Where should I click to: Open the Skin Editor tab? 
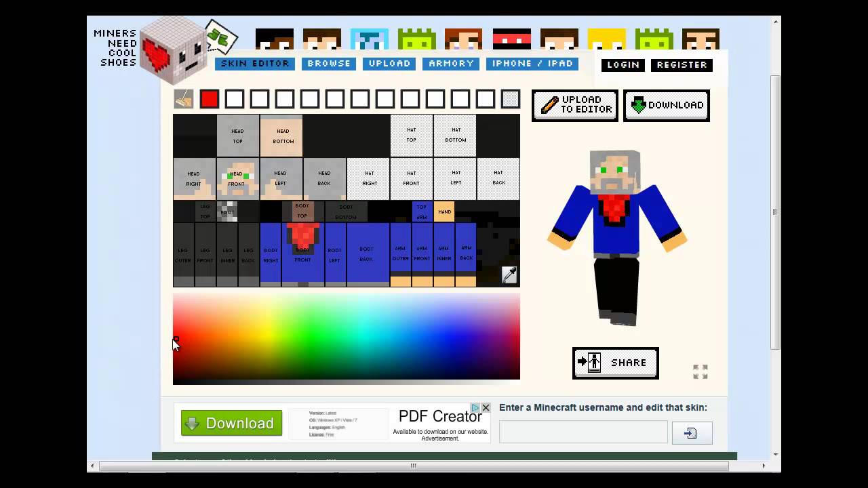point(255,64)
